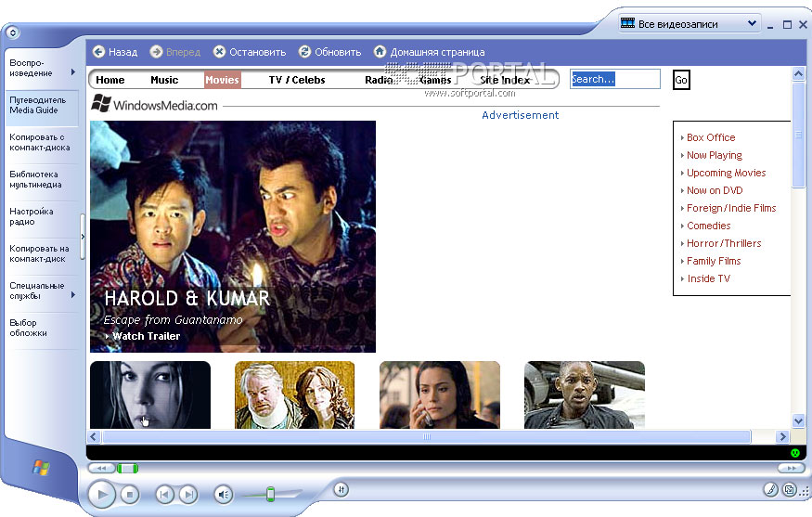Open the thumbnail of man with neck brace
The width and height of the screenshot is (812, 517).
coord(295,394)
